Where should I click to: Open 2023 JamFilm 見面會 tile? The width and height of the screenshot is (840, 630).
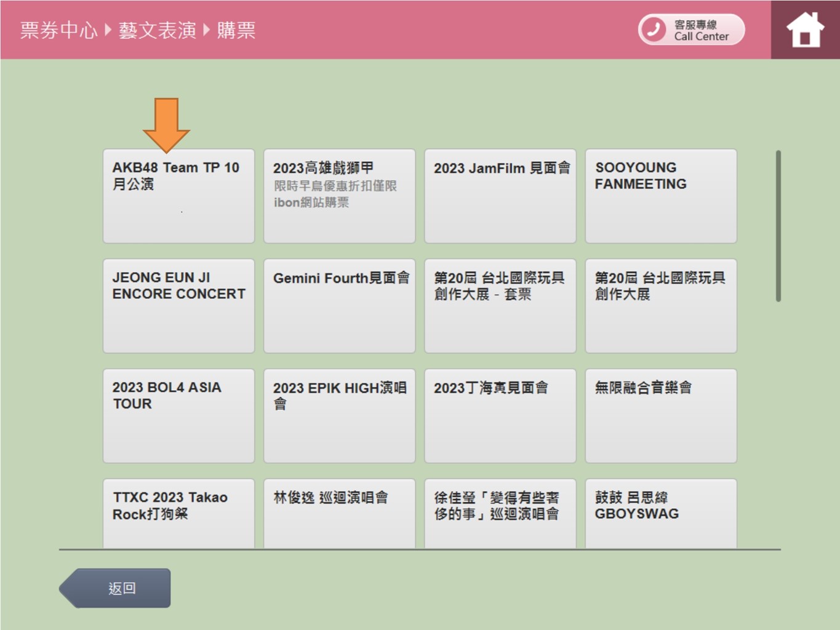click(x=500, y=196)
